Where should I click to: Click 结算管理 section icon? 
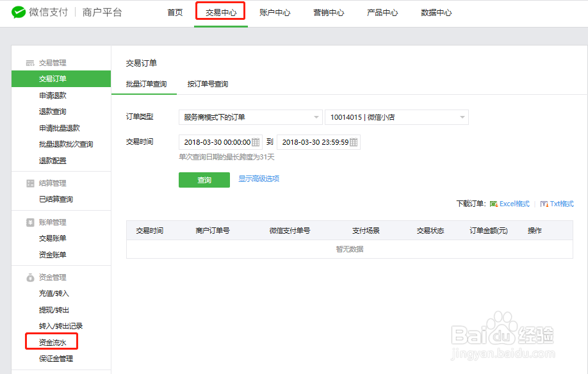click(30, 183)
